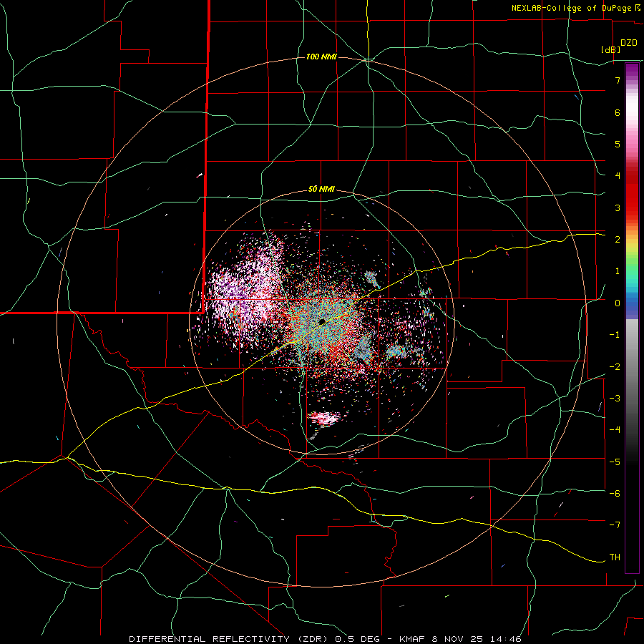
Task: Click the -5 value on the color scale
Action: point(615,462)
